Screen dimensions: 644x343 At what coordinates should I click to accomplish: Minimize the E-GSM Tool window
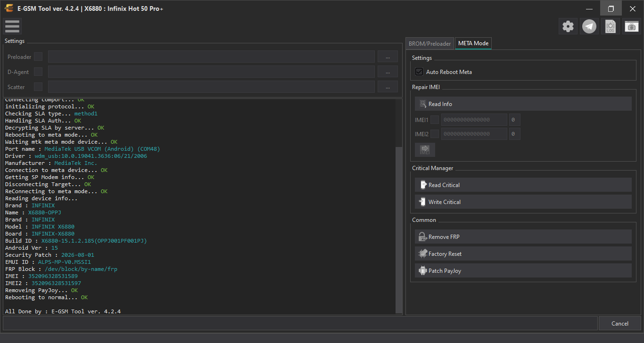[589, 8]
